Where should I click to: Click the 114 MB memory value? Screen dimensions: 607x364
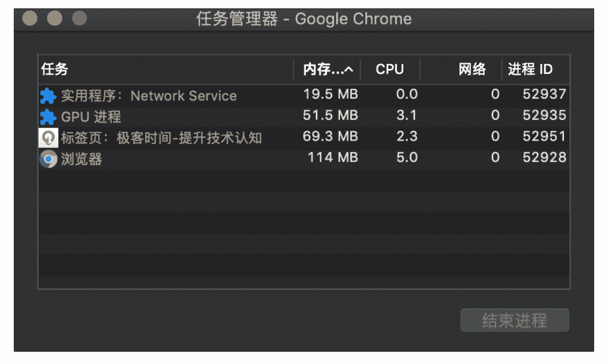click(333, 158)
